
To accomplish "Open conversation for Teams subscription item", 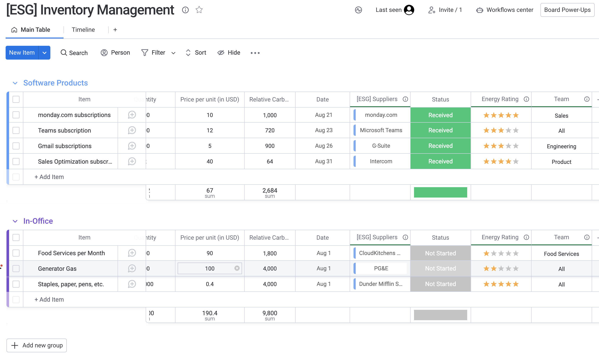I will tap(132, 130).
